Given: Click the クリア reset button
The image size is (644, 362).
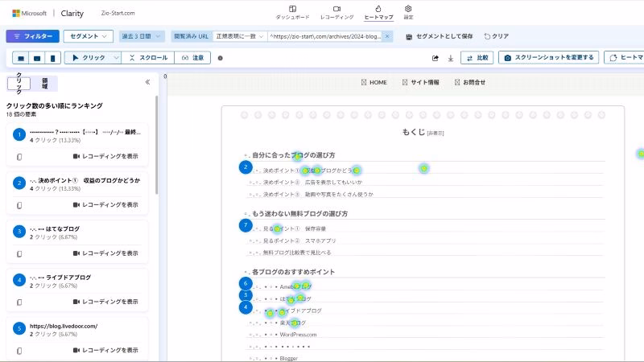Looking at the screenshot, I should [x=496, y=36].
